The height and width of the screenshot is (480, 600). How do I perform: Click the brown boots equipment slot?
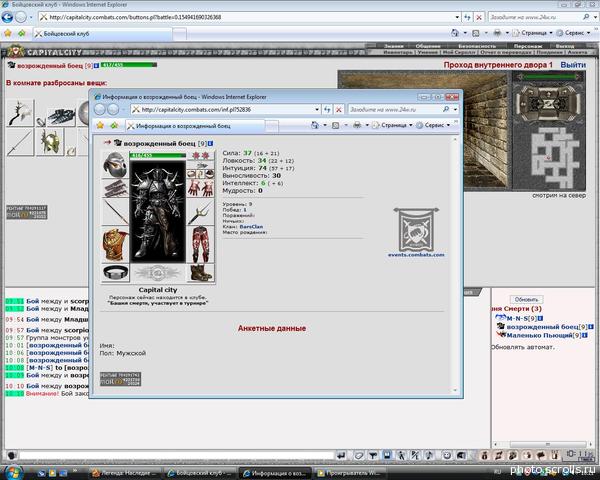[201, 273]
